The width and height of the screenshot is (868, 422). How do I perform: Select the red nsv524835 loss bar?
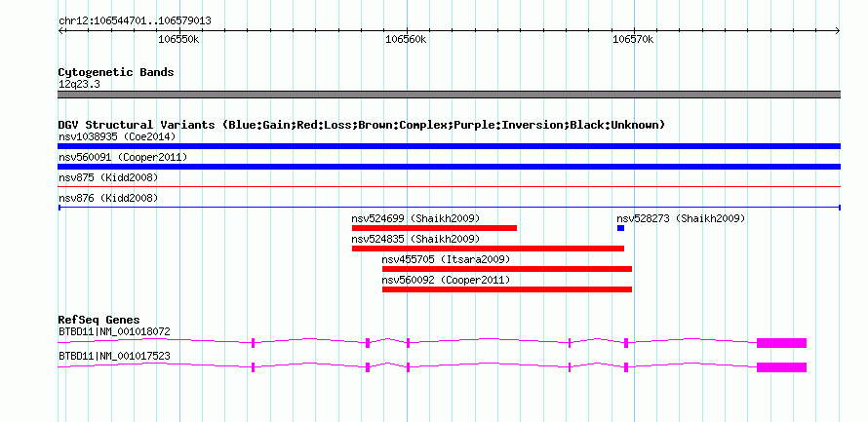pos(489,249)
